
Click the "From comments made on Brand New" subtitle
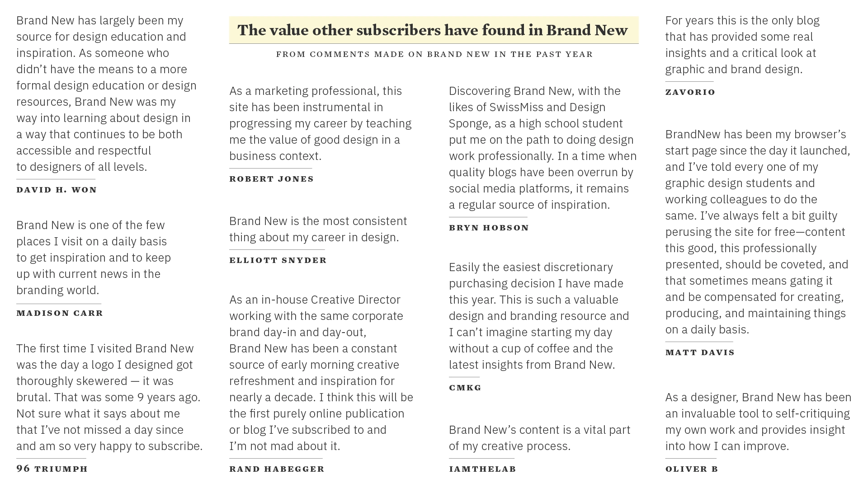point(434,54)
